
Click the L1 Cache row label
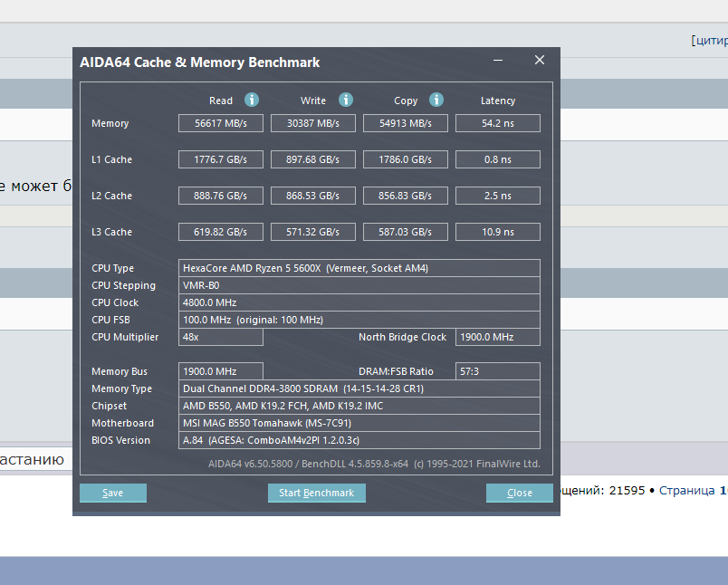coord(112,159)
